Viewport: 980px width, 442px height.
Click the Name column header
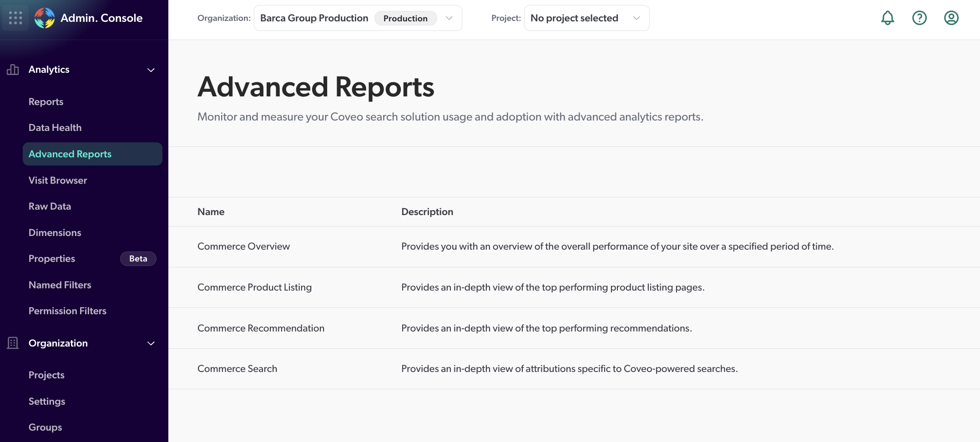click(211, 212)
